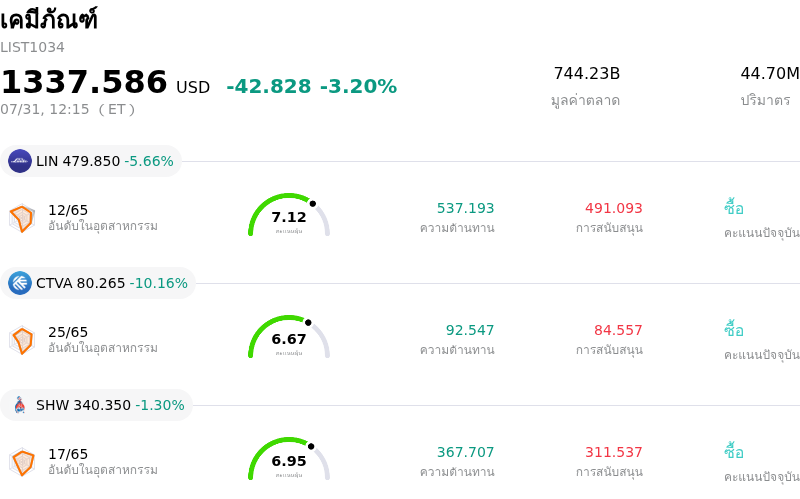Click the CTVA score gauge 6.67
The image size is (800, 499).
pos(289,337)
